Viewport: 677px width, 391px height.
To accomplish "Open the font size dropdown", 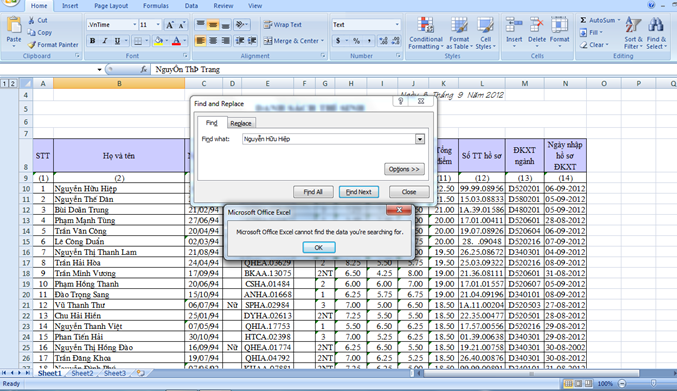I will pos(158,25).
